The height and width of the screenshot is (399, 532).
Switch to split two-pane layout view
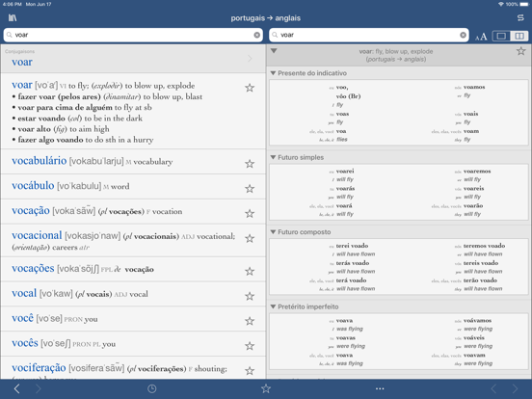[519, 36]
